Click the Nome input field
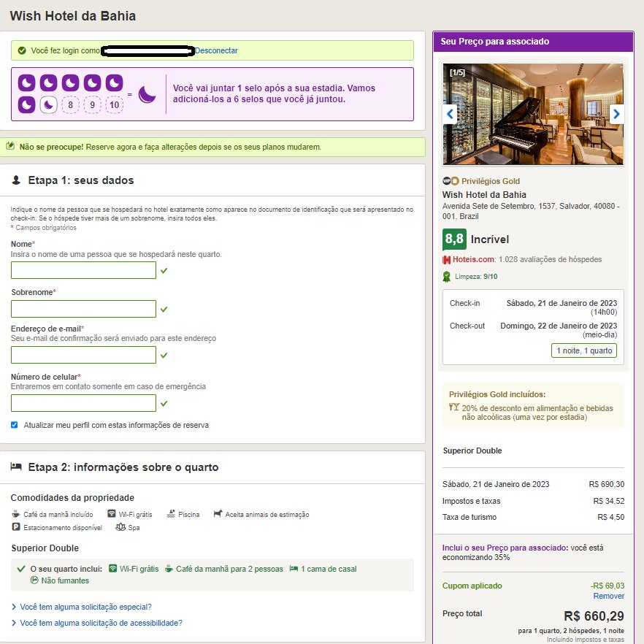 click(x=83, y=270)
